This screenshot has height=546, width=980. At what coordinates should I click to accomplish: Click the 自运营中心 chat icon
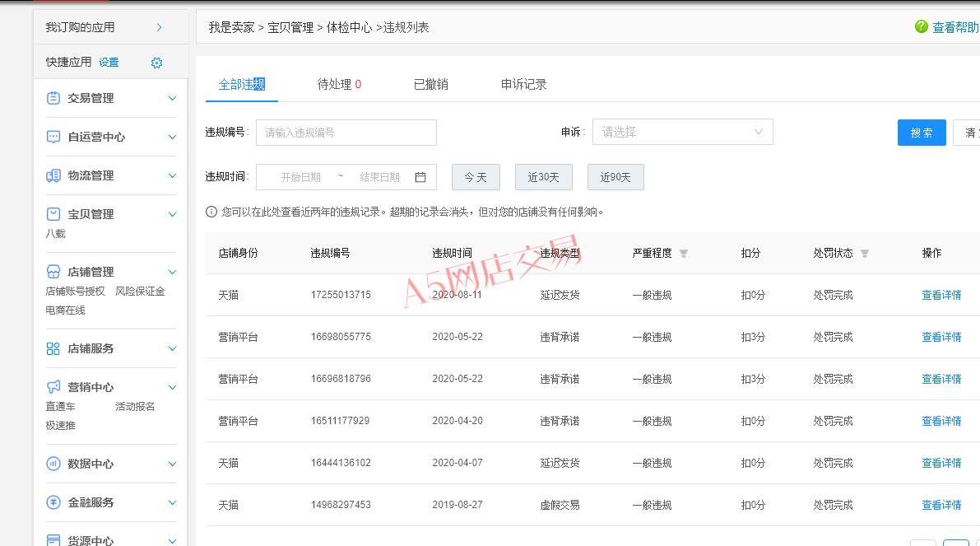(x=53, y=137)
